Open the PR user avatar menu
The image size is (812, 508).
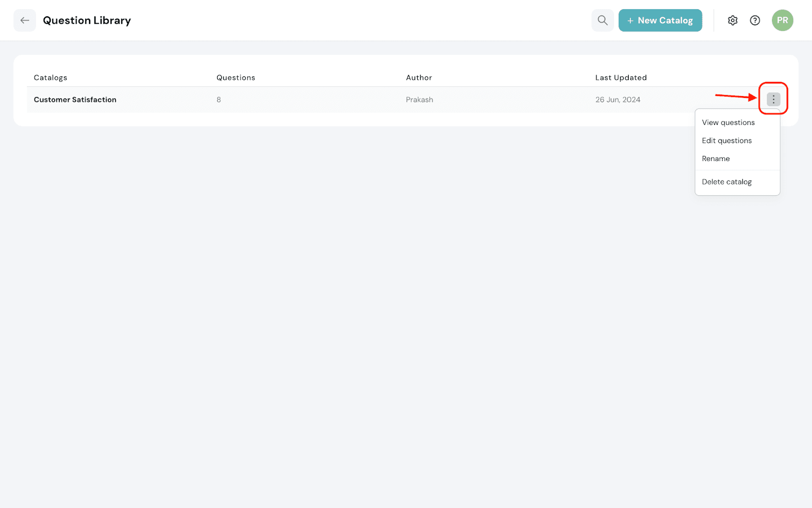tap(782, 20)
